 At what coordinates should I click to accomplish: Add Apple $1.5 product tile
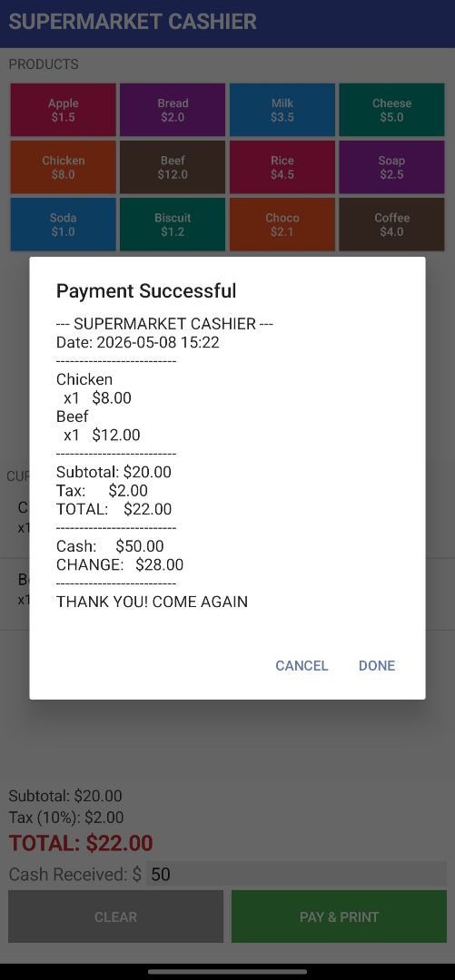click(x=64, y=110)
